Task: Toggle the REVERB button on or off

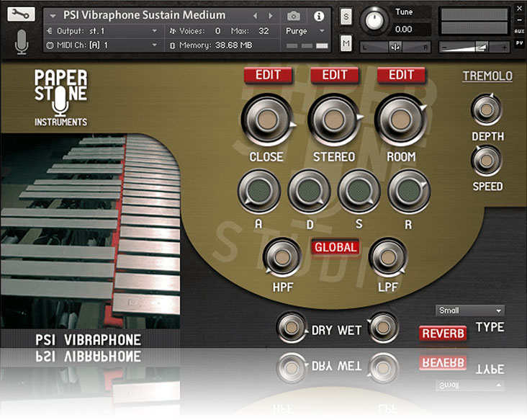Action: [x=443, y=333]
